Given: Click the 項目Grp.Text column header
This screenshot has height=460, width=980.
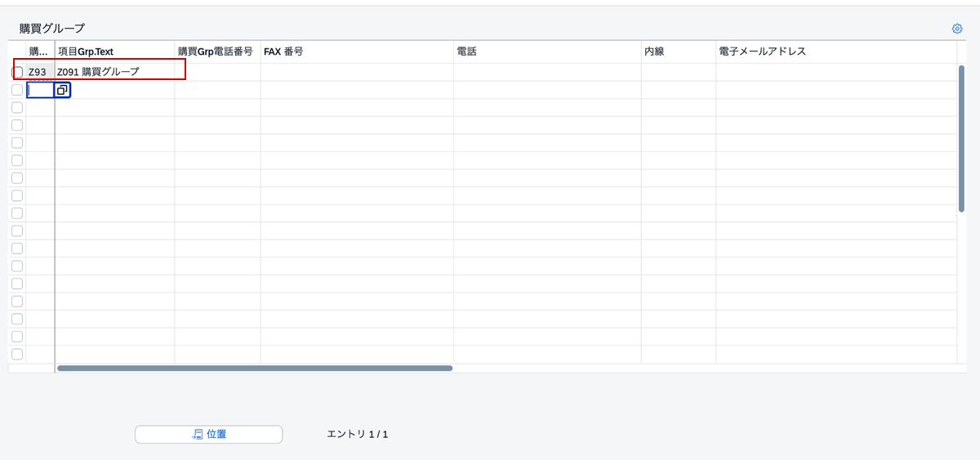Looking at the screenshot, I should pyautogui.click(x=114, y=51).
